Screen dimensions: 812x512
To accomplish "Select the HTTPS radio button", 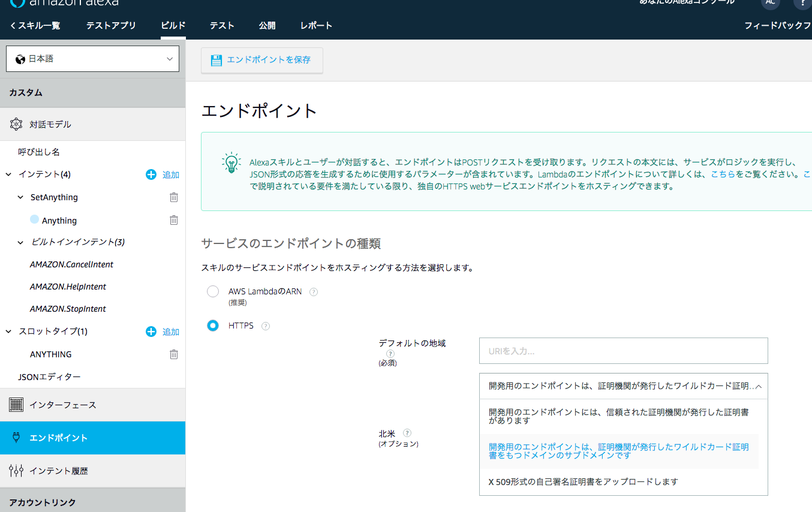I will (213, 326).
